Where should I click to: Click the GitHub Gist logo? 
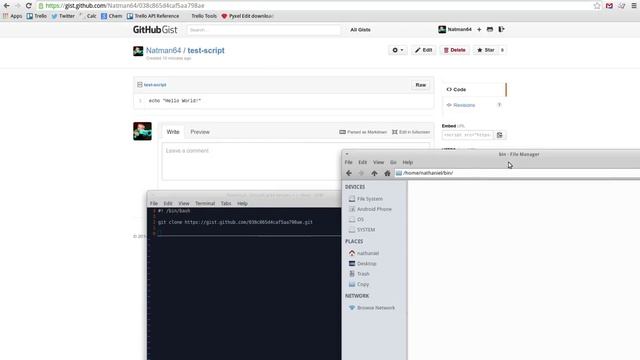[x=155, y=30]
